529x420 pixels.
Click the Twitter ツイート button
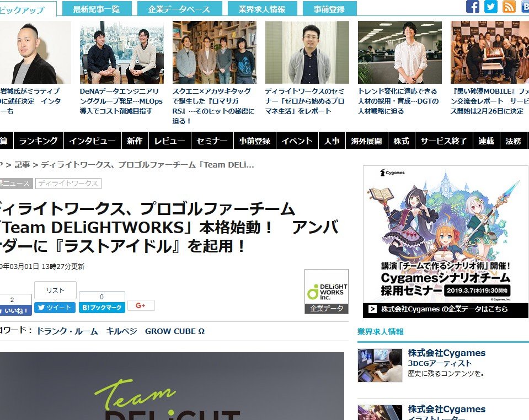(x=55, y=308)
